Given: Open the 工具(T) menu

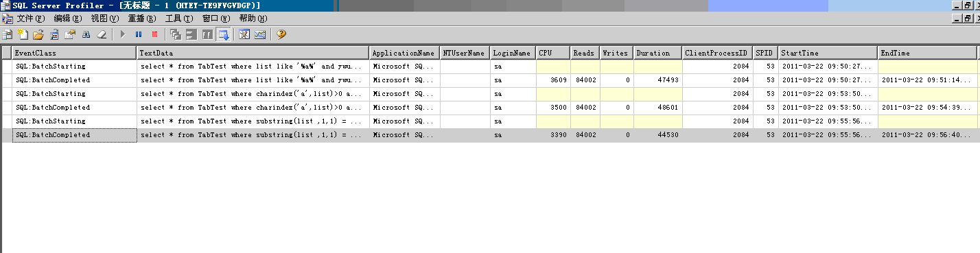Looking at the screenshot, I should pos(179,19).
